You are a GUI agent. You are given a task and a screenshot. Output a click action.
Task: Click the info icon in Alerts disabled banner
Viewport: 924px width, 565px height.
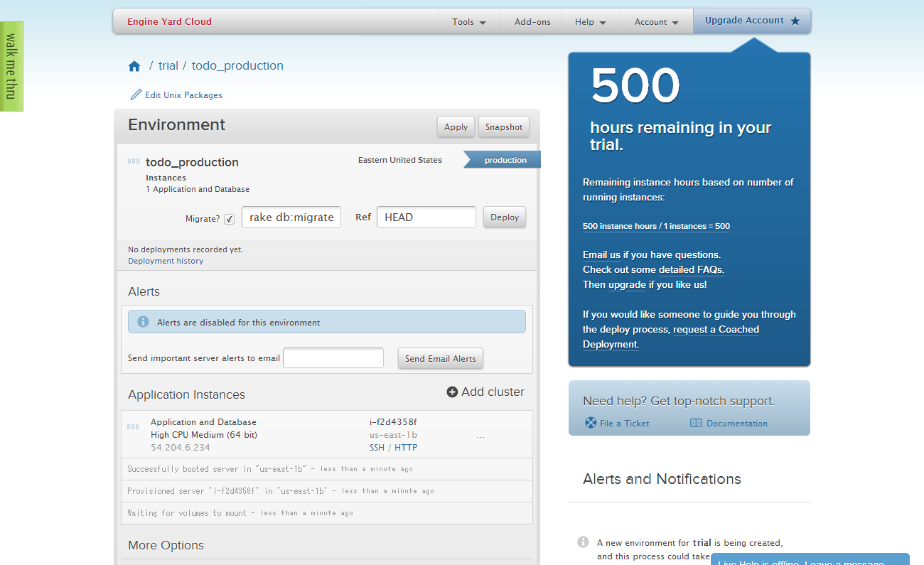coord(143,322)
